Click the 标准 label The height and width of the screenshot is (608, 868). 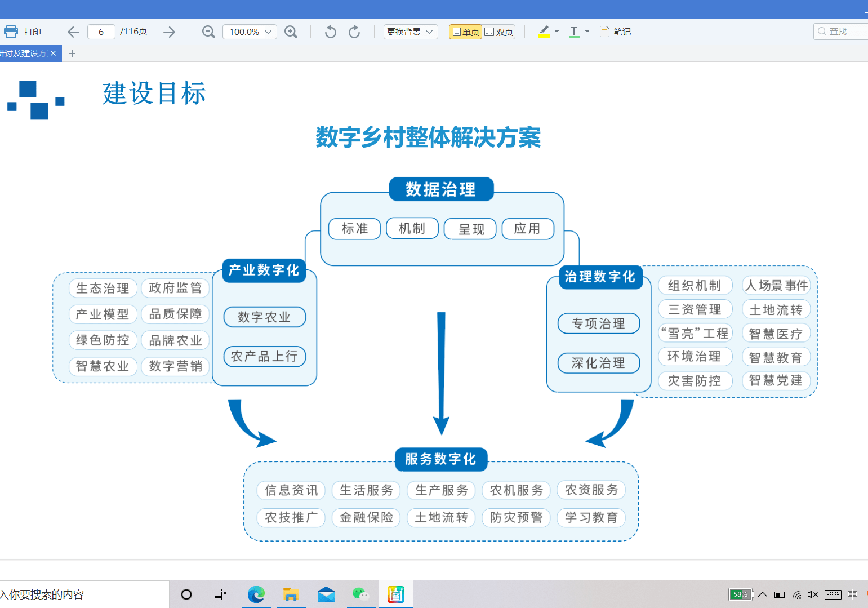(x=354, y=228)
